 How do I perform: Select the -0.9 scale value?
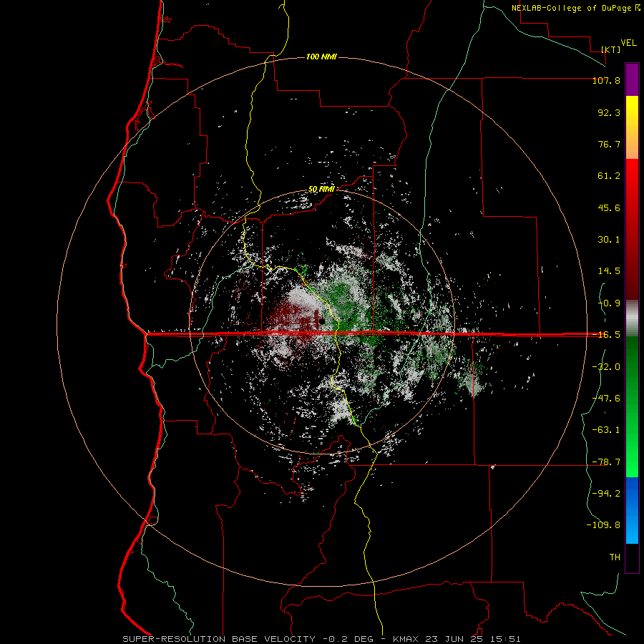609,303
